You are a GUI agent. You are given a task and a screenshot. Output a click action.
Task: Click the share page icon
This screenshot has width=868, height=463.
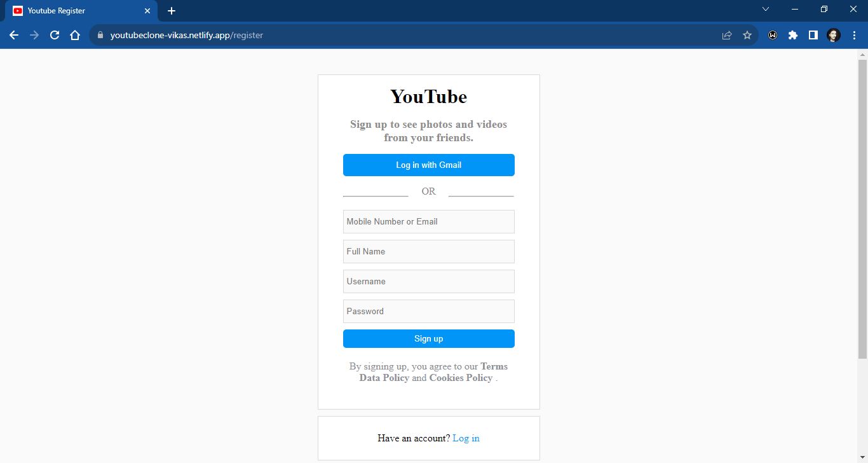coord(726,35)
